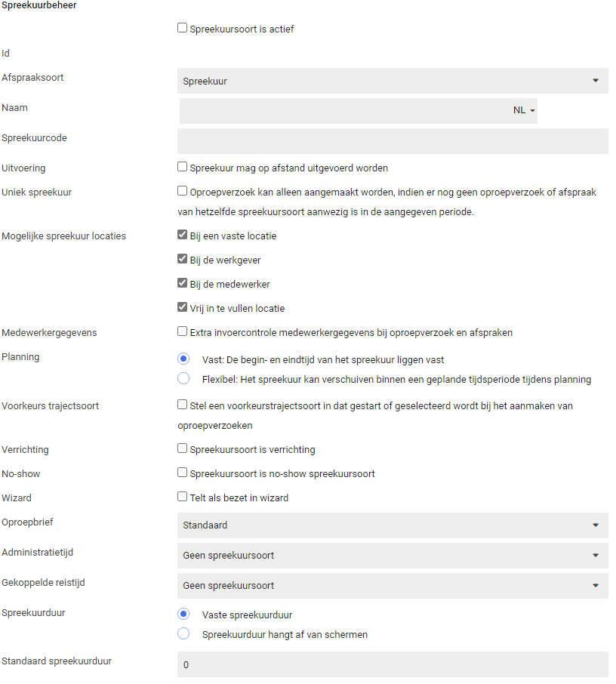Click the Spreekuurcode input field

393,141
